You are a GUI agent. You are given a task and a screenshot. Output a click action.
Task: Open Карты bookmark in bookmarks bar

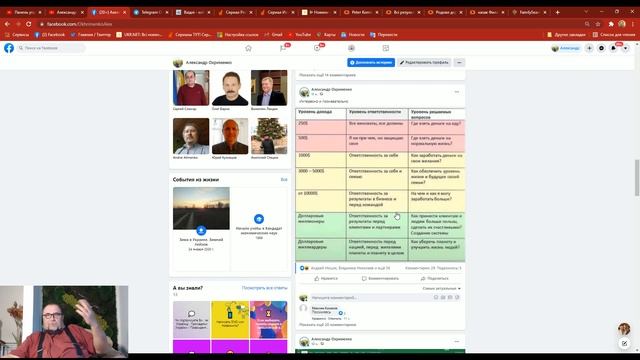327,35
